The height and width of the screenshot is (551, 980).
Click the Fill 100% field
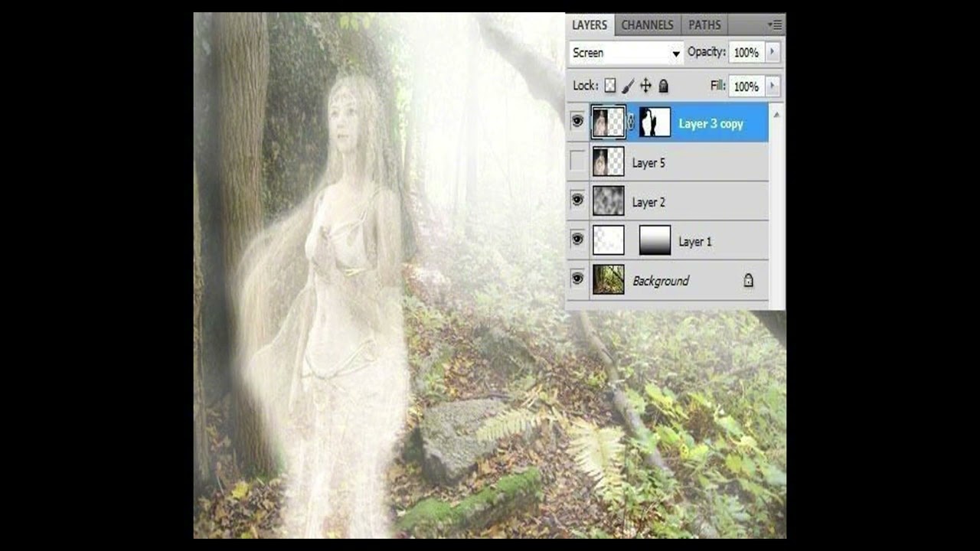click(746, 86)
